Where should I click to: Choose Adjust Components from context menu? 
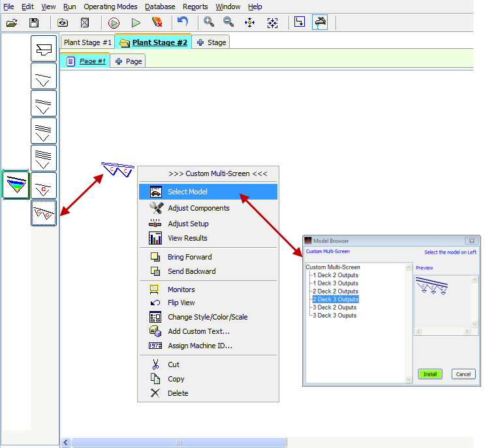198,208
